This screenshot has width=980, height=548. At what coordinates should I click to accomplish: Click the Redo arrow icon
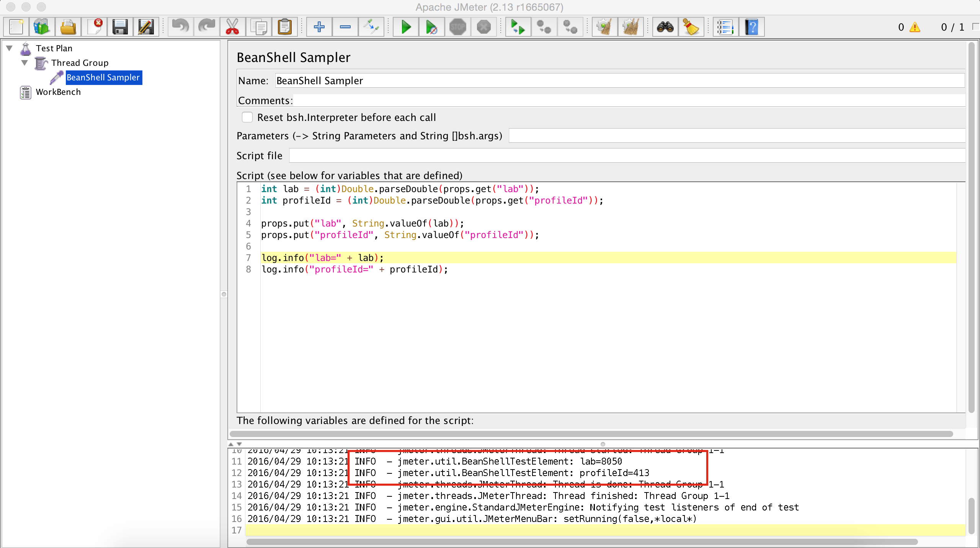tap(206, 27)
